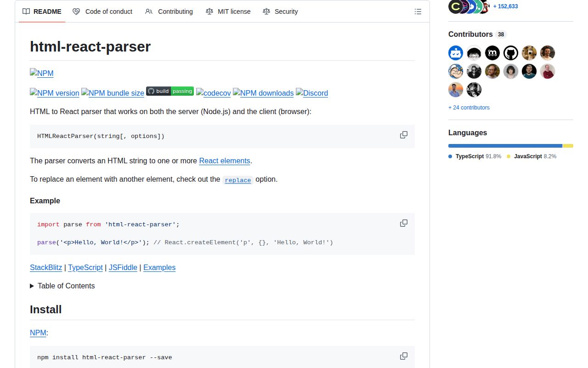Click the contributors count badge 38

pyautogui.click(x=501, y=34)
